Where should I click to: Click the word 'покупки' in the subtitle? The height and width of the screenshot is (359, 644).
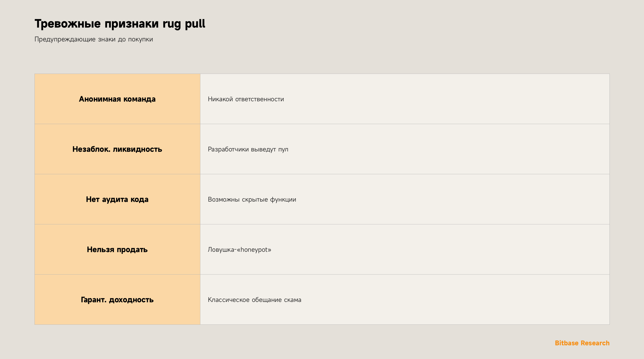[x=141, y=40]
